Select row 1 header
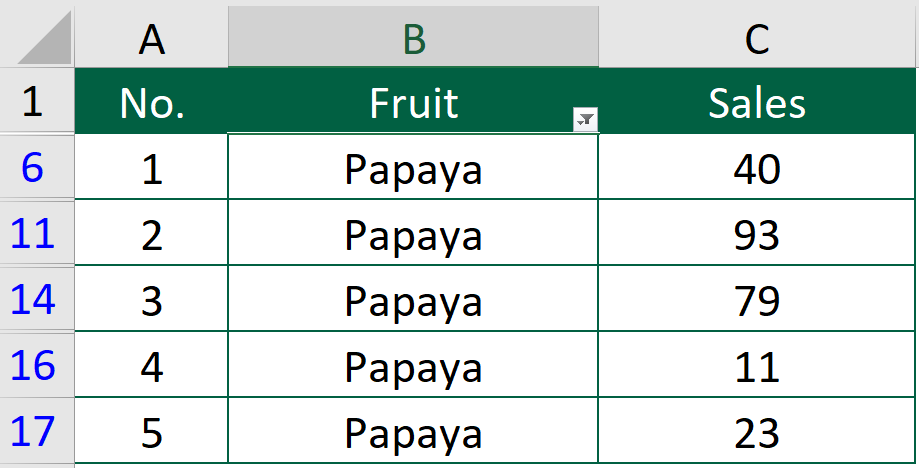The image size is (919, 468). [x=37, y=100]
